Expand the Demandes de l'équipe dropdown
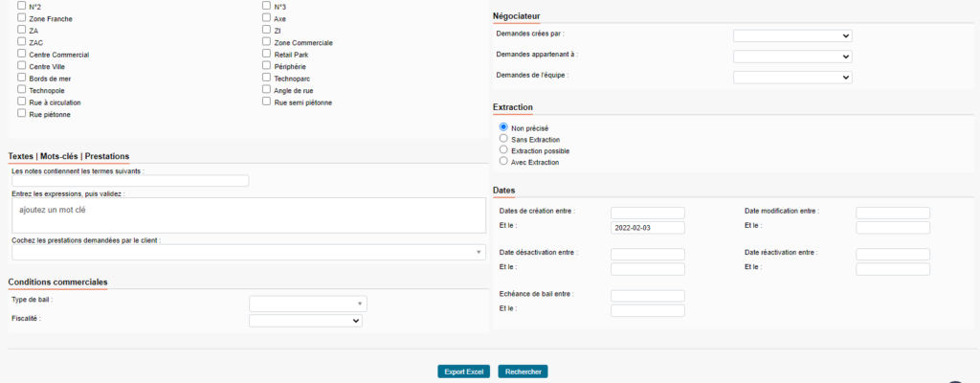This screenshot has width=980, height=383. coord(791,77)
